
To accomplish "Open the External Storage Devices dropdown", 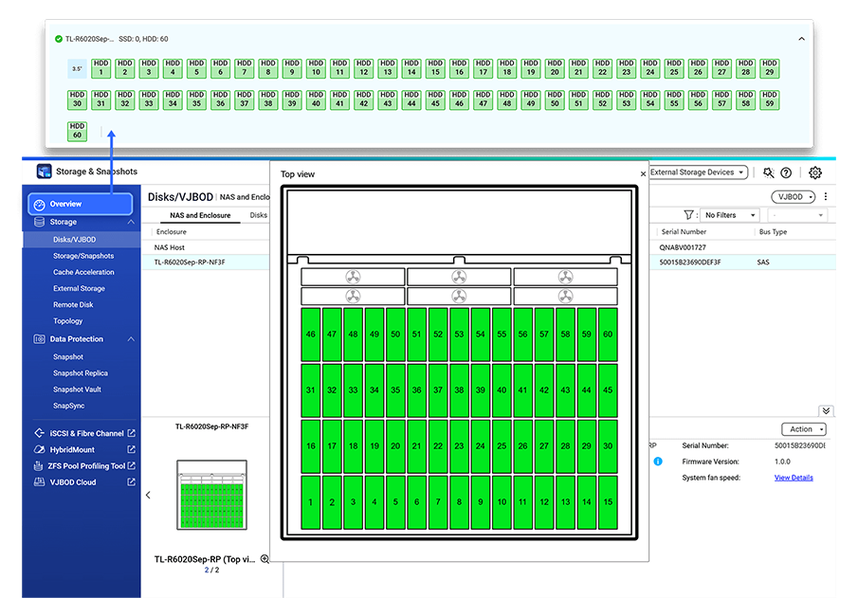I will point(698,172).
